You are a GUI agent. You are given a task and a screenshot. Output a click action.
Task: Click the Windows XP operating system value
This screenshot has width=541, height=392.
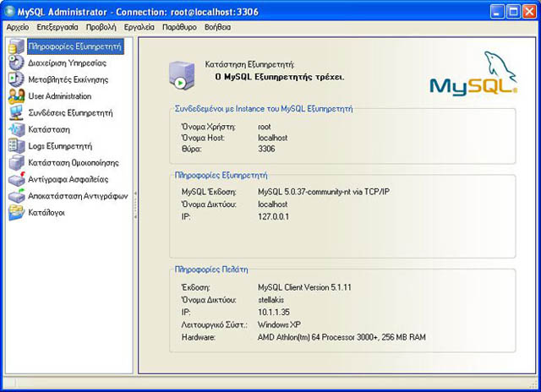pyautogui.click(x=279, y=324)
